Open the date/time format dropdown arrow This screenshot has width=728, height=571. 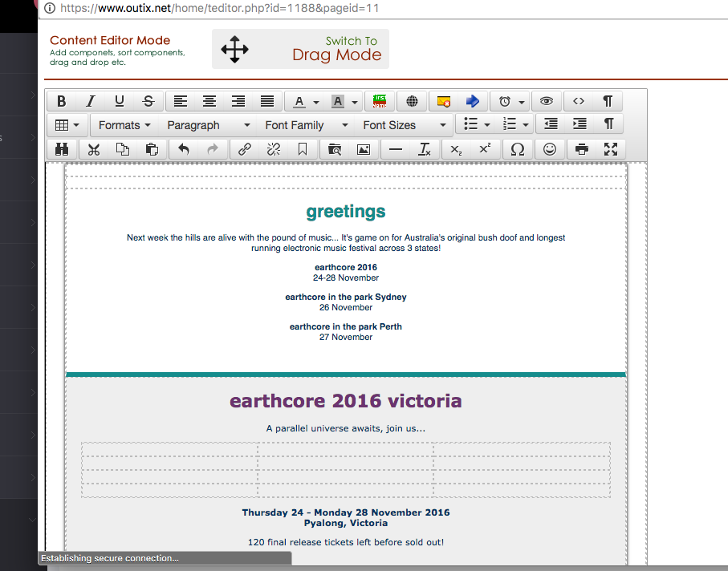[522, 102]
